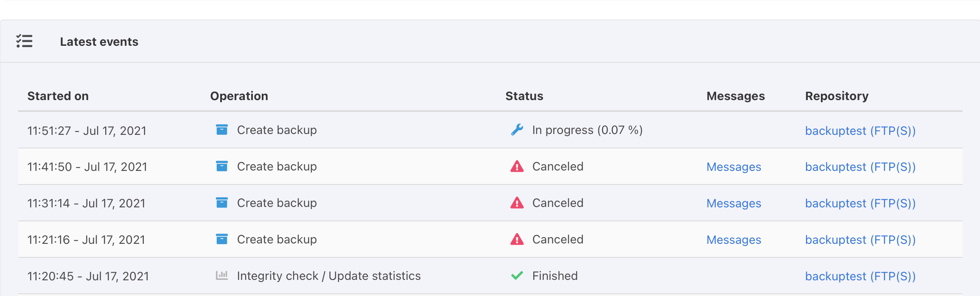Click the wrench icon beside In progress
Image resolution: width=980 pixels, height=296 pixels.
tap(517, 130)
